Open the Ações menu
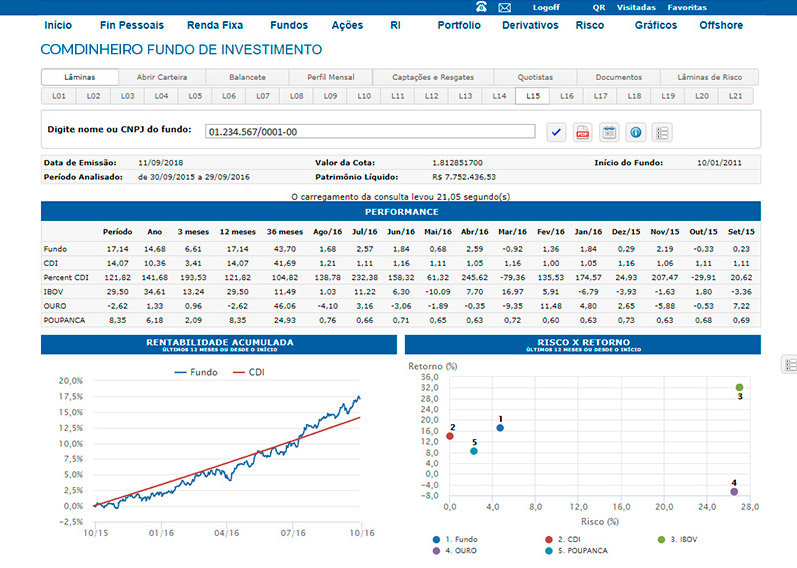 (347, 25)
